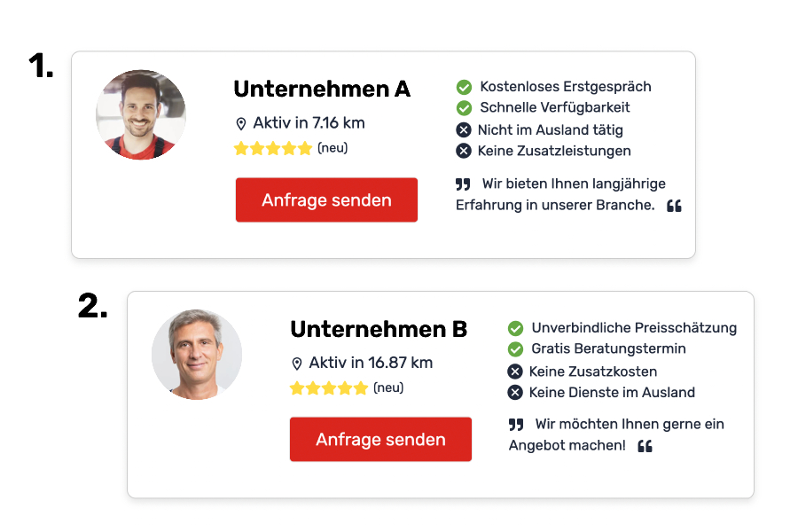Select the Unternehmen A profile photo
This screenshot has width=798, height=532.
pos(141,115)
